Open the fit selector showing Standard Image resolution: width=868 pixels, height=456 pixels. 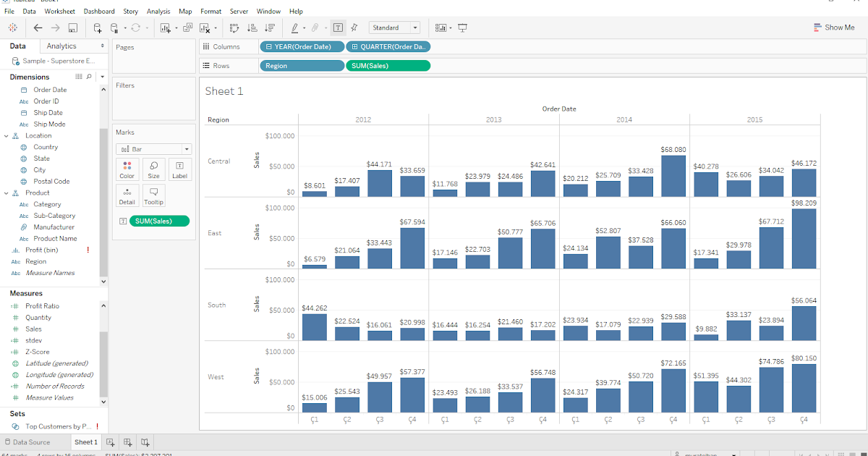pos(394,28)
